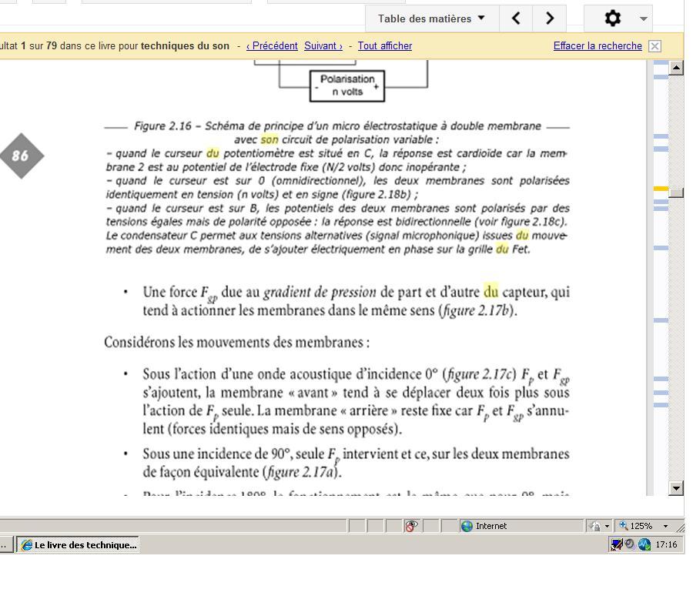Click the Tout afficher link
This screenshot has height=616, width=693.
[384, 46]
